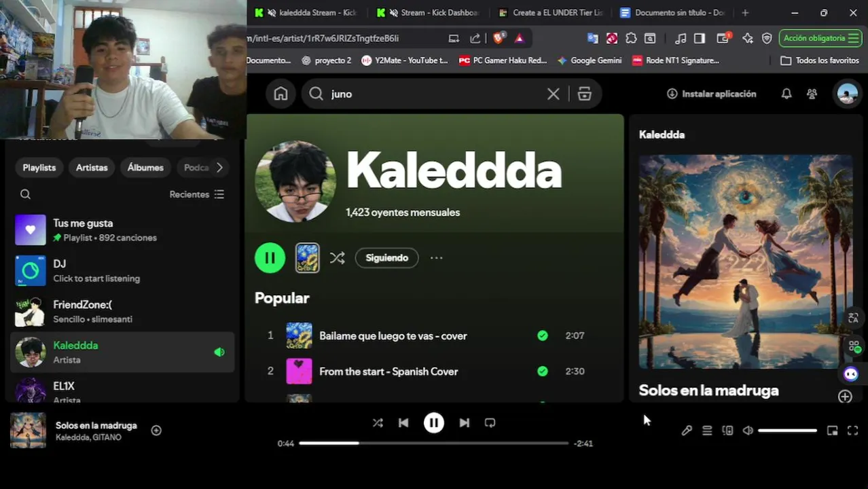Add song via plus icon in right panel

click(845, 397)
